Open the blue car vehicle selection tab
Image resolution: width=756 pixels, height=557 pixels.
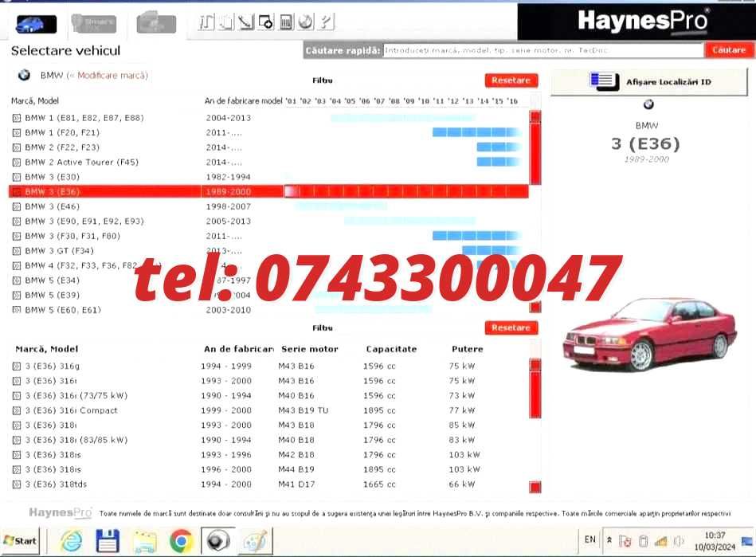pyautogui.click(x=36, y=24)
